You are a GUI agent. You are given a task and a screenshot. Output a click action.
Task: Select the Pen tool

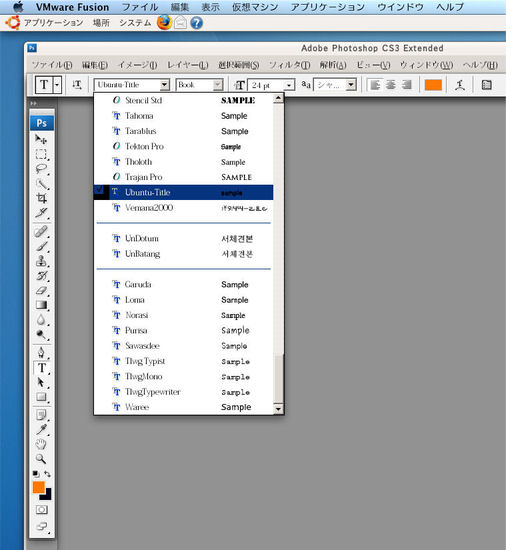click(x=41, y=352)
